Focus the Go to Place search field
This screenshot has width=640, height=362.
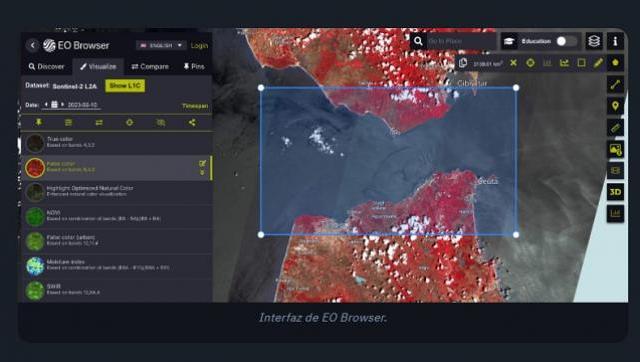461,41
